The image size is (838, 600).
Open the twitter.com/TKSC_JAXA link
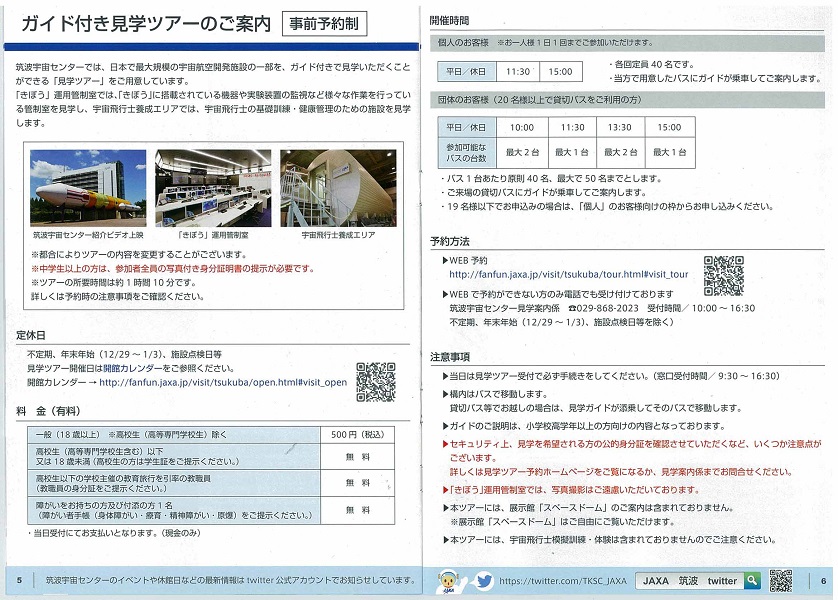coord(563,581)
